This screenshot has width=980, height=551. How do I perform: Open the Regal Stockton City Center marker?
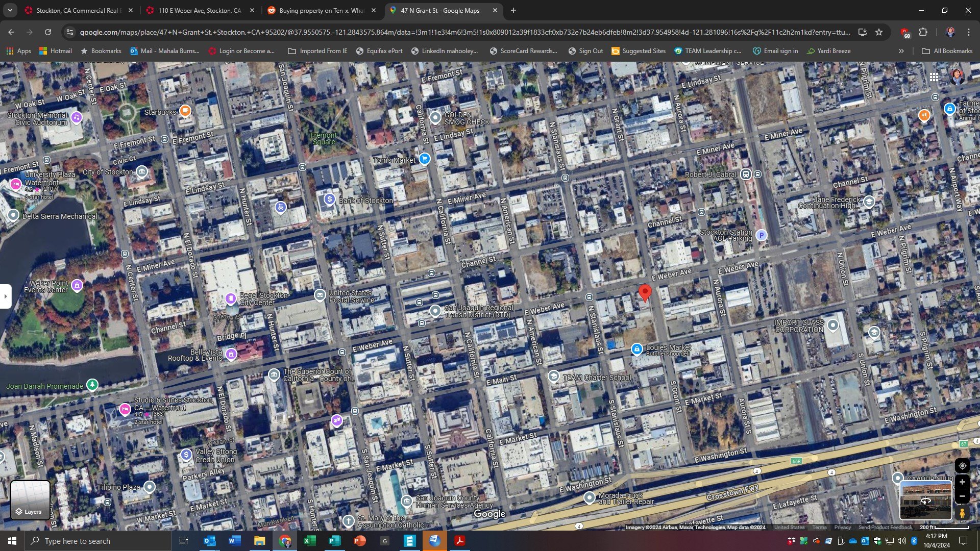(231, 298)
